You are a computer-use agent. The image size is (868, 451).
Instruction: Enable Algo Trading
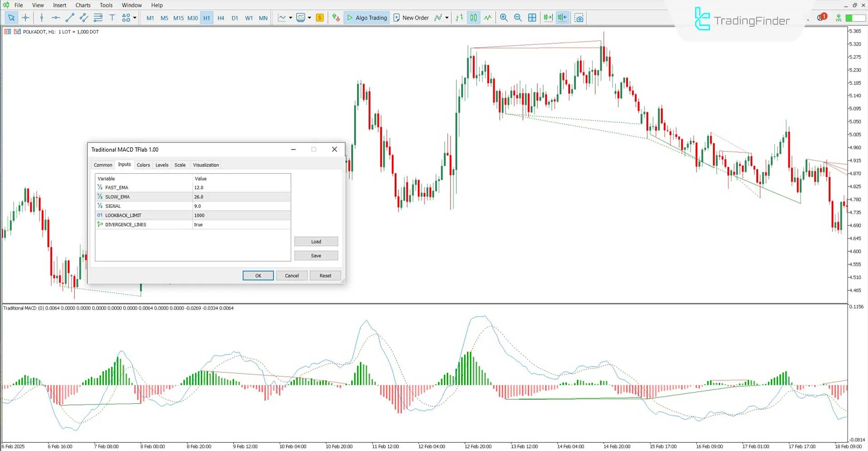pyautogui.click(x=366, y=18)
